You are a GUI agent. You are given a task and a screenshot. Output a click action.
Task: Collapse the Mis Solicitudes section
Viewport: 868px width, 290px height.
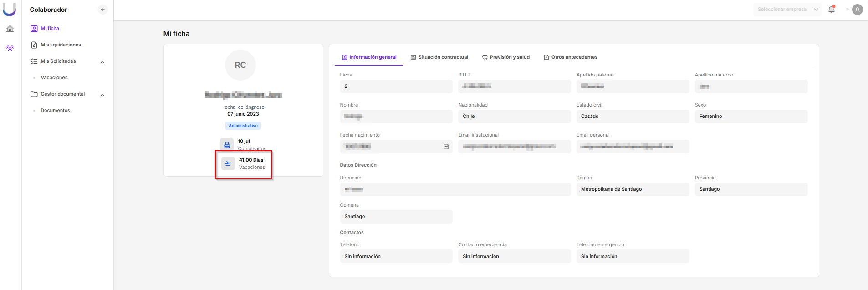click(x=102, y=62)
